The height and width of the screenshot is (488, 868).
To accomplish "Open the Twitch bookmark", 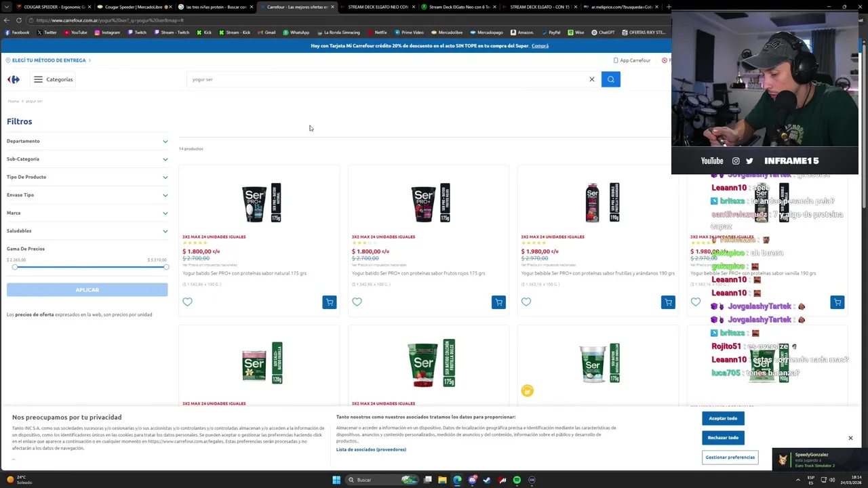I will click(137, 33).
